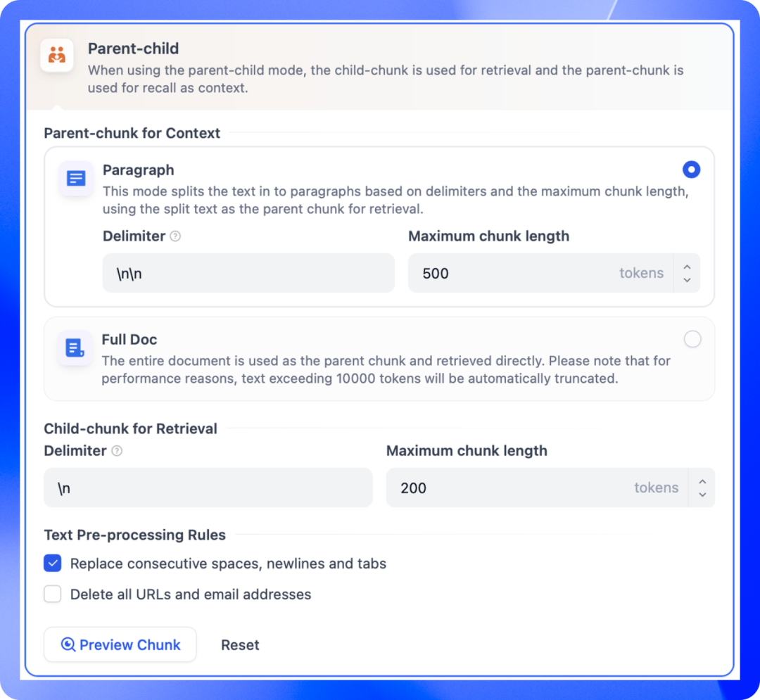The height and width of the screenshot is (700, 760).
Task: Click the parent-chunk Delimiter input field
Action: (x=248, y=273)
